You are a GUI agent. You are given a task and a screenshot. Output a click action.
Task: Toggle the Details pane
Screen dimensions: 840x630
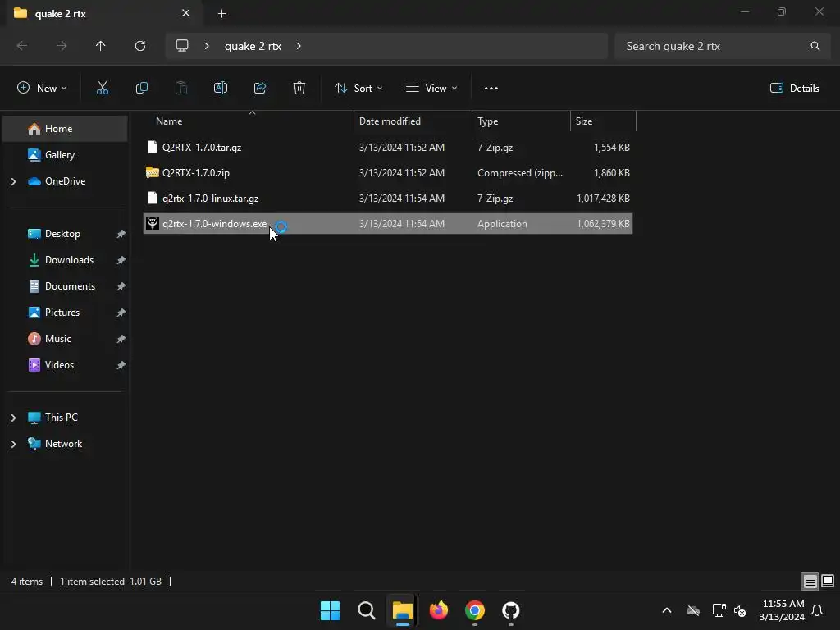point(794,89)
